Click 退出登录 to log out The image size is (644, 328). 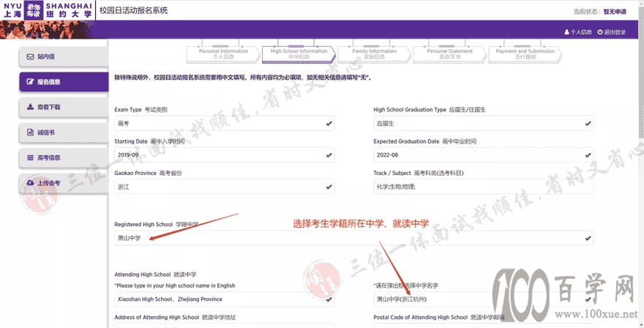[612, 32]
